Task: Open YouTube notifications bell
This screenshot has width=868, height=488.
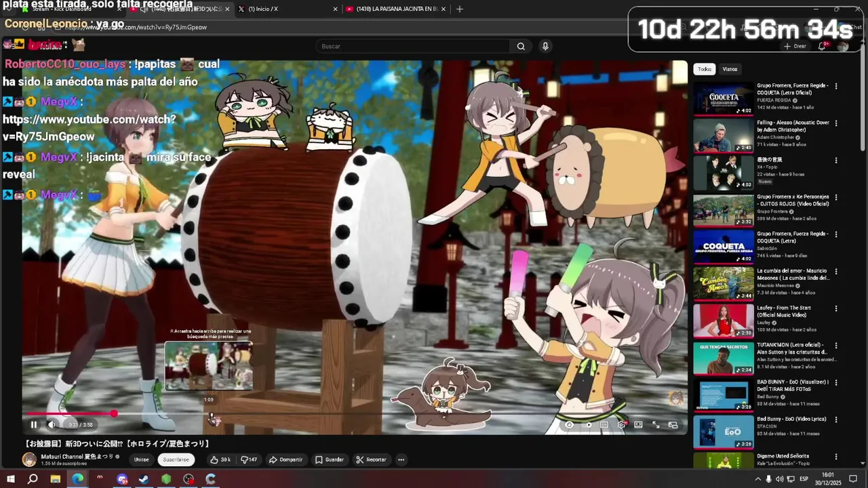Action: (x=823, y=46)
